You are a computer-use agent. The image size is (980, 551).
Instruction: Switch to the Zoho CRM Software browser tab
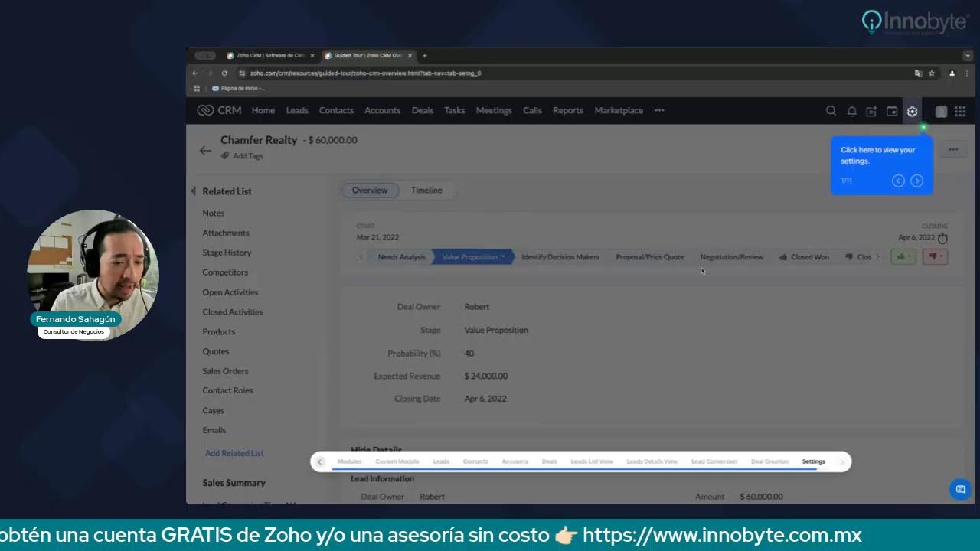[269, 55]
